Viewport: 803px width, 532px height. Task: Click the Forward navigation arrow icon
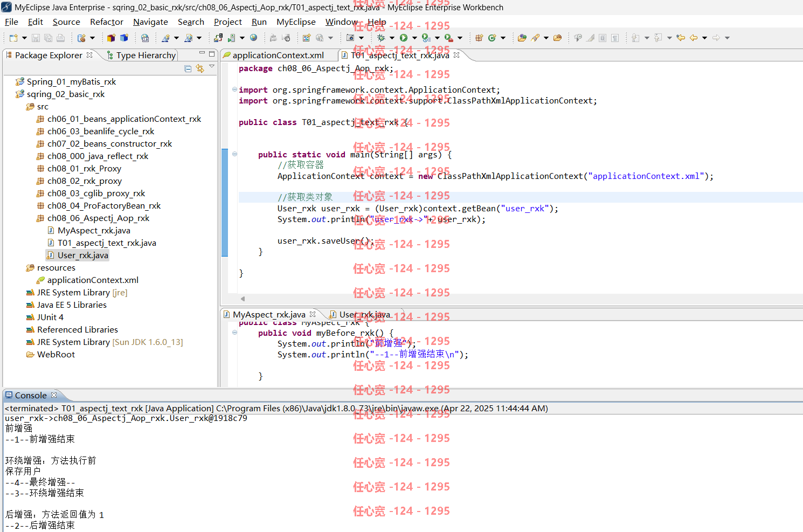pyautogui.click(x=716, y=38)
